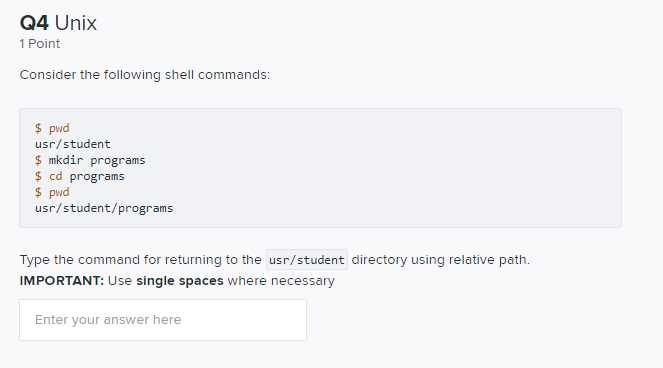
Task: Click the Q4 question number
Action: pos(34,23)
